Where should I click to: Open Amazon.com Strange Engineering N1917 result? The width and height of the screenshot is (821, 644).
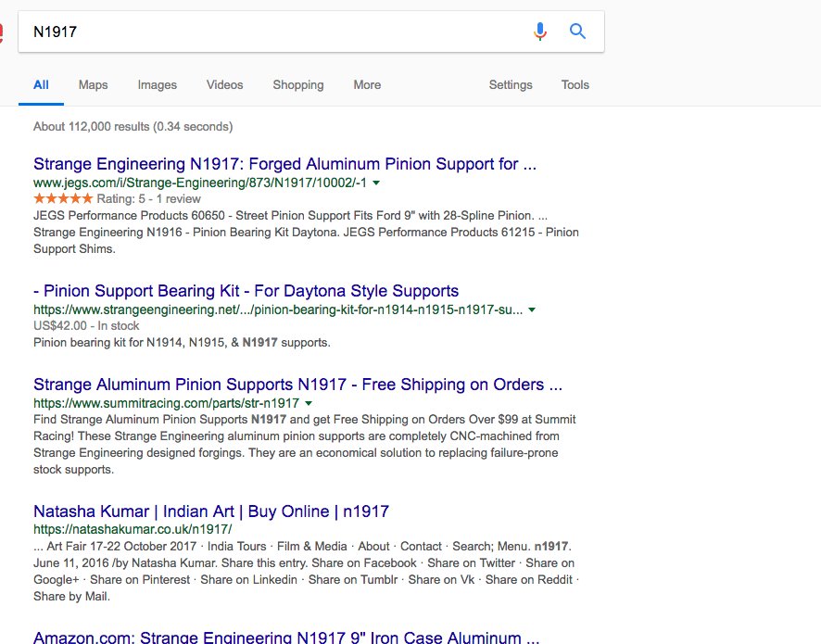[x=286, y=638]
